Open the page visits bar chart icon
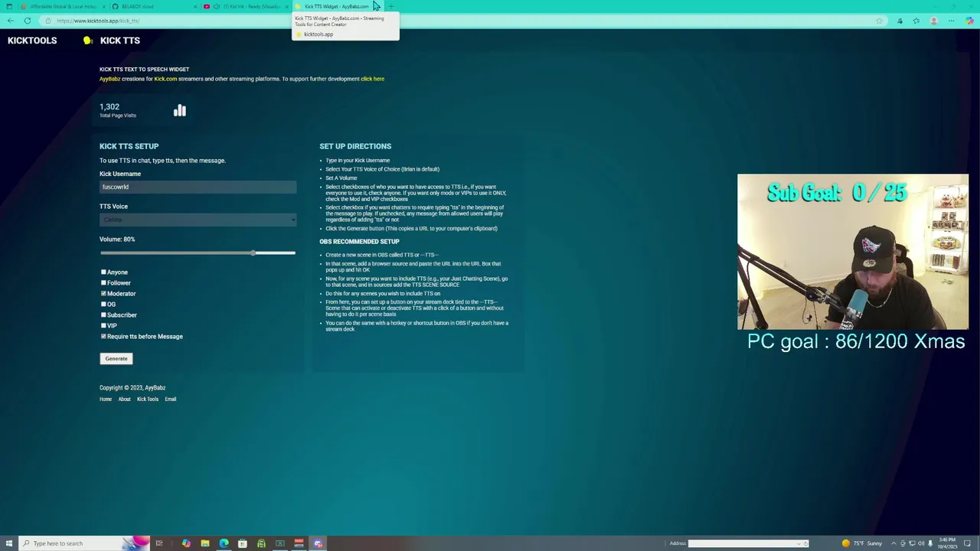This screenshot has height=551, width=980. click(179, 110)
